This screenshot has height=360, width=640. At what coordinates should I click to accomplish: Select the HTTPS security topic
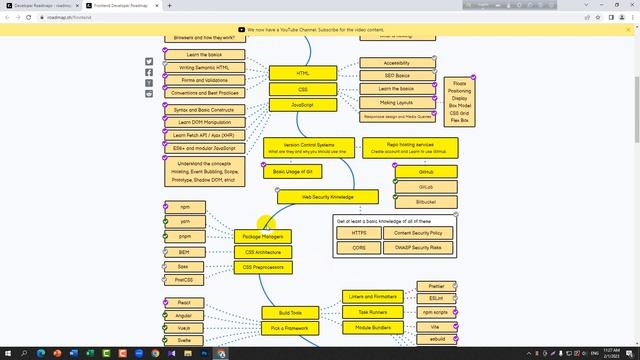359,233
